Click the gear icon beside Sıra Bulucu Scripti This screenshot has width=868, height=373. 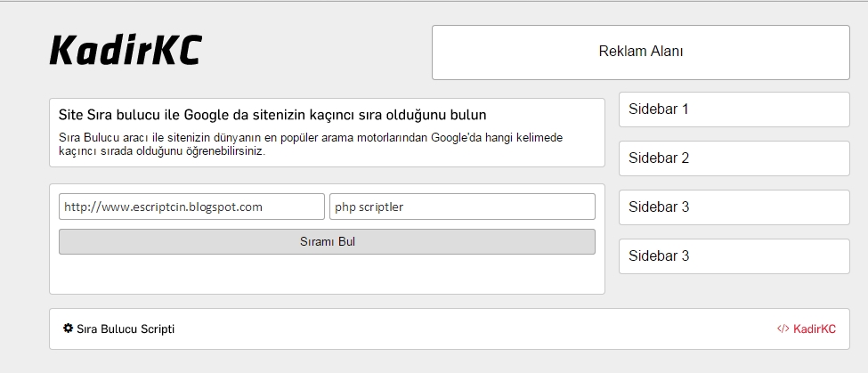[x=68, y=328]
